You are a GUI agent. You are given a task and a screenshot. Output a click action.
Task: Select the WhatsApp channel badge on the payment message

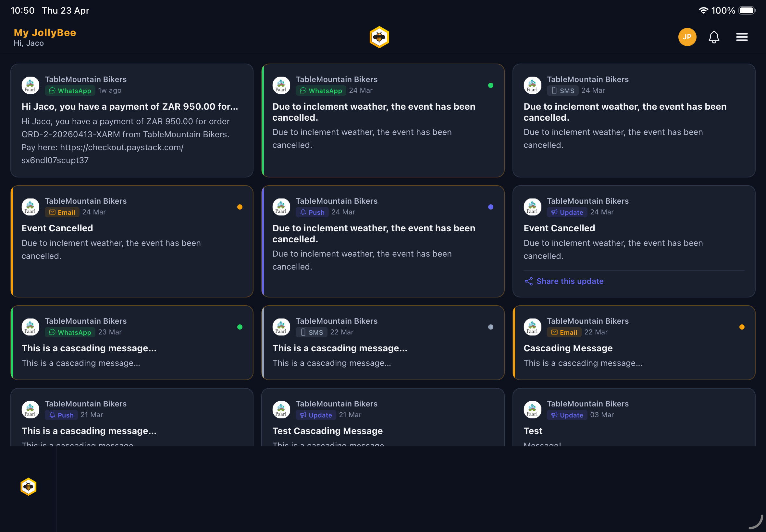70,90
